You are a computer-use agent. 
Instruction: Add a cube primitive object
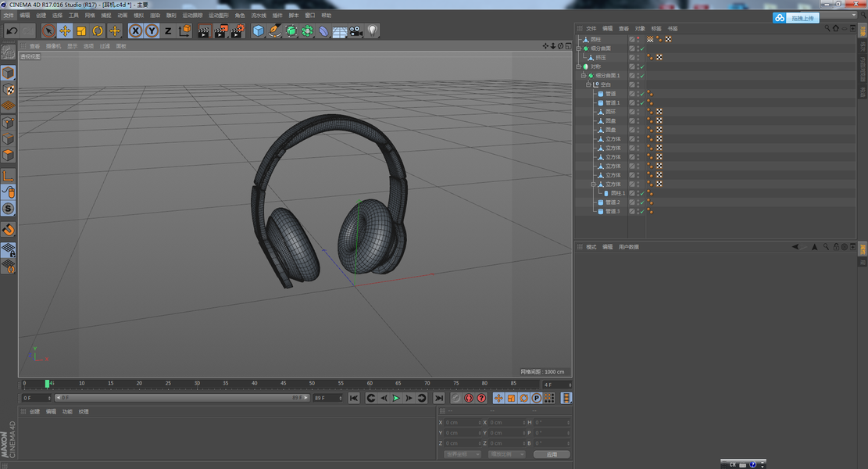click(259, 31)
